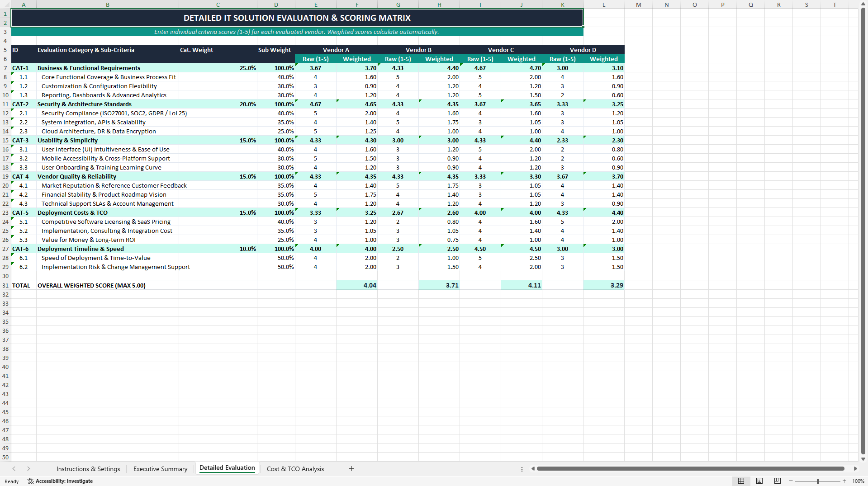Select Vendor B total score 3.71
Screen dimensions: 868x486
(x=439, y=285)
